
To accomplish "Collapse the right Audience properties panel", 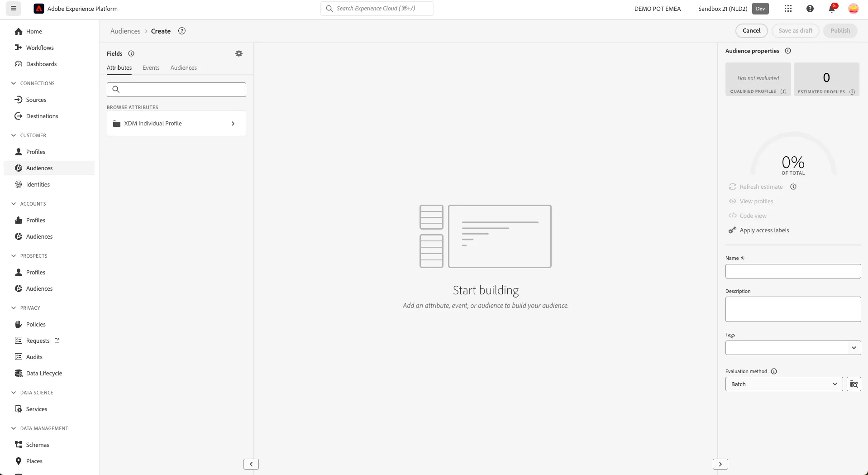I will [720, 464].
